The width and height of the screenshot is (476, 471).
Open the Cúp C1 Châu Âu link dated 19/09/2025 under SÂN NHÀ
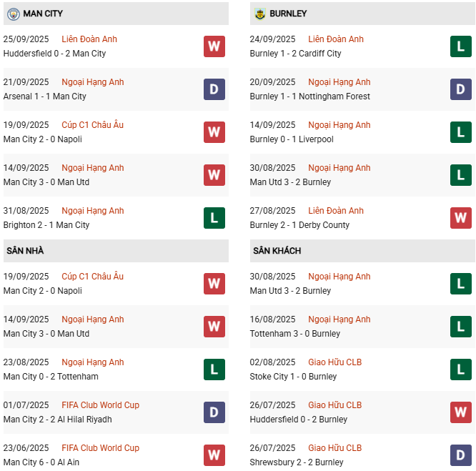[x=92, y=277]
